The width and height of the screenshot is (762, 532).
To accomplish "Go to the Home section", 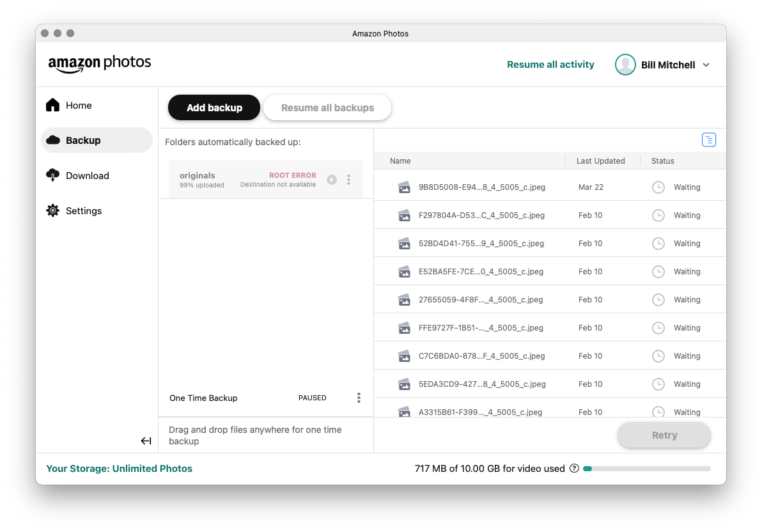I will (79, 106).
